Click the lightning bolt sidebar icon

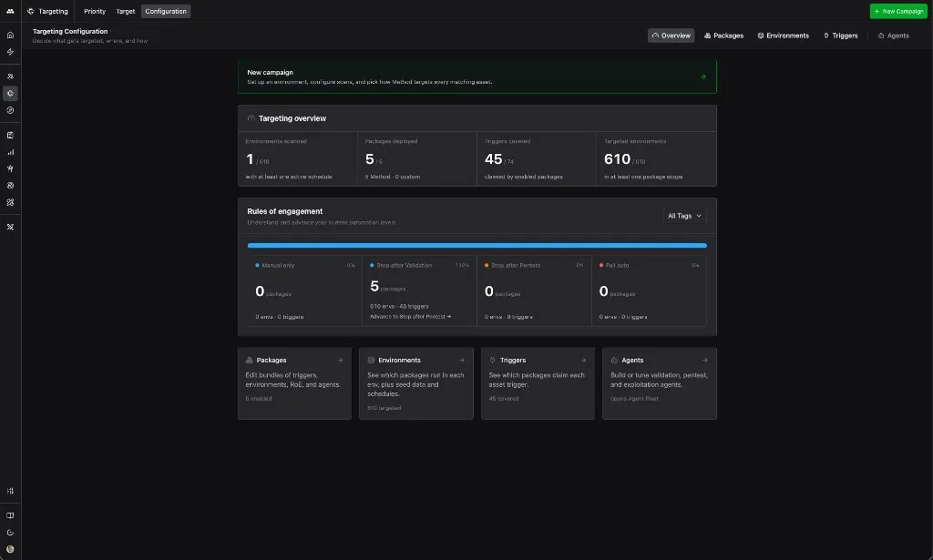(x=10, y=52)
